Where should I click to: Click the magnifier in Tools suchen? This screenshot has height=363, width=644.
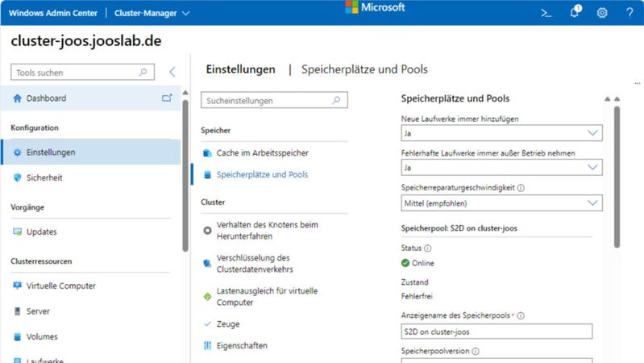pyautogui.click(x=143, y=73)
